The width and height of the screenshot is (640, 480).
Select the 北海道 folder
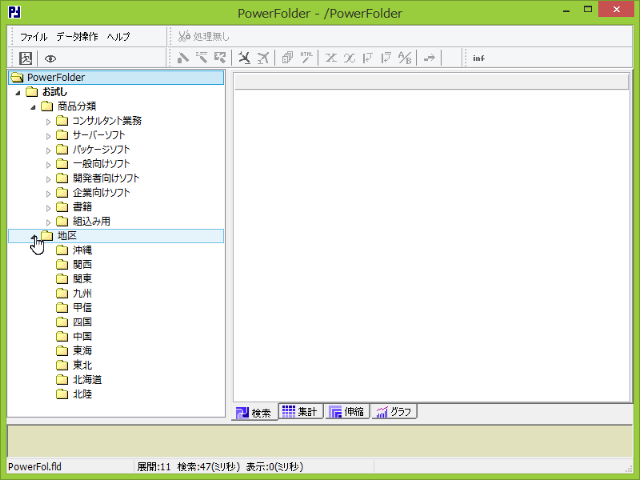coord(87,380)
